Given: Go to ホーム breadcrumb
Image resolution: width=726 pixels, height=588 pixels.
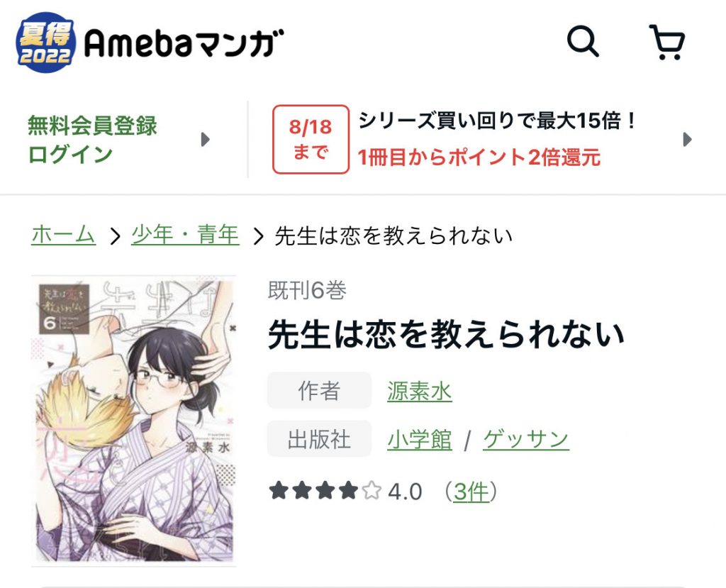Looking at the screenshot, I should pyautogui.click(x=63, y=235).
